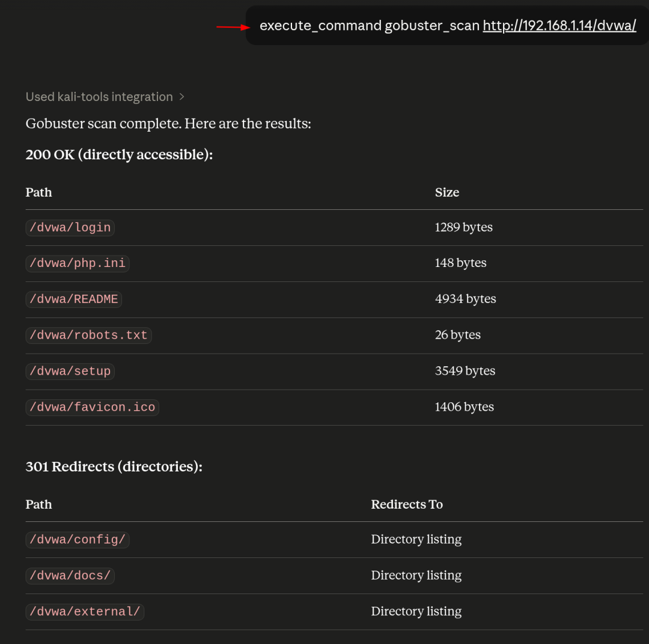Click the /dvwa/docs/ directory chip
649x644 pixels.
coord(70,576)
